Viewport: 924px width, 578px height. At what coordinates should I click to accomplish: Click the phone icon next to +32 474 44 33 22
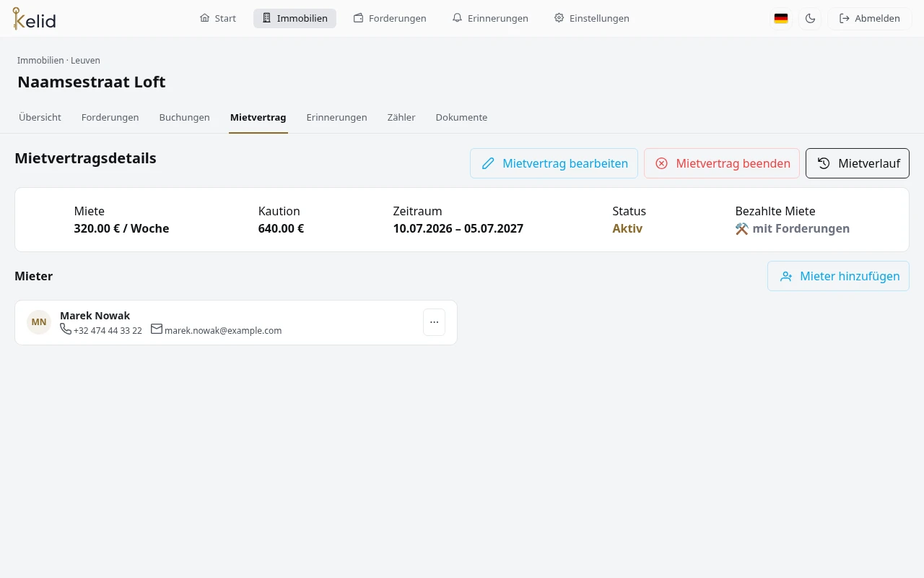click(x=66, y=329)
